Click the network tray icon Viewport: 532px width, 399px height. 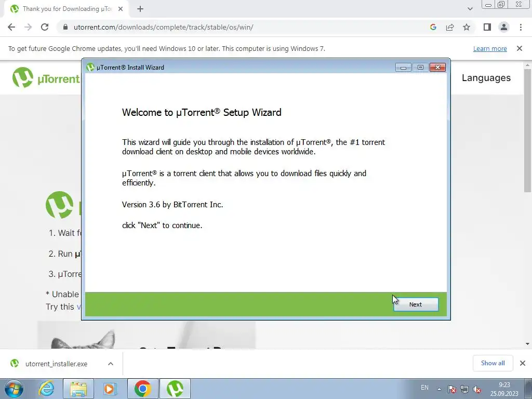(x=464, y=389)
